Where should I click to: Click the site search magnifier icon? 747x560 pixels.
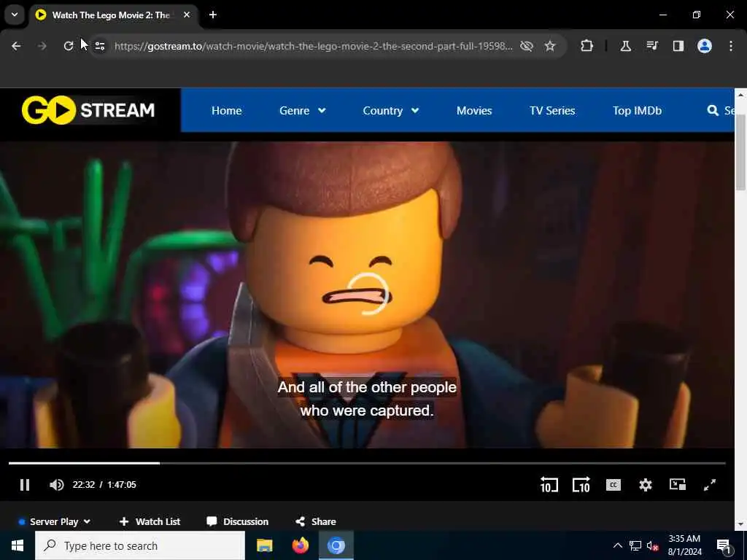coord(713,111)
